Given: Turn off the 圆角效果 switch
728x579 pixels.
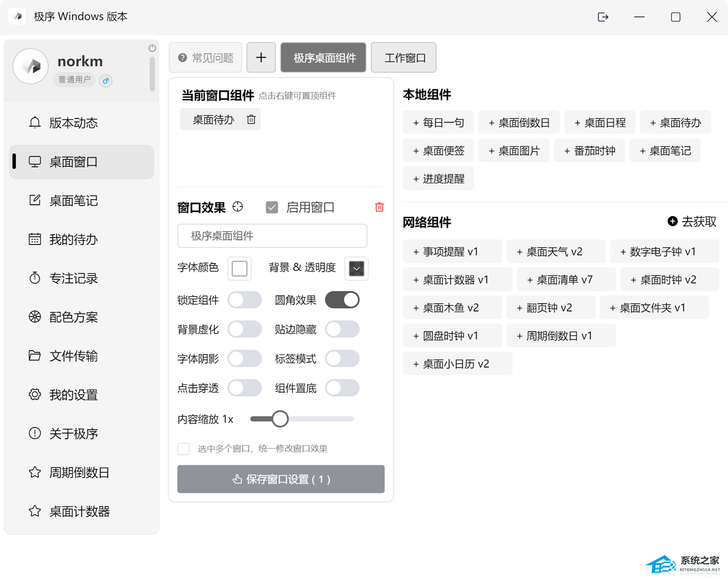Looking at the screenshot, I should pyautogui.click(x=342, y=300).
